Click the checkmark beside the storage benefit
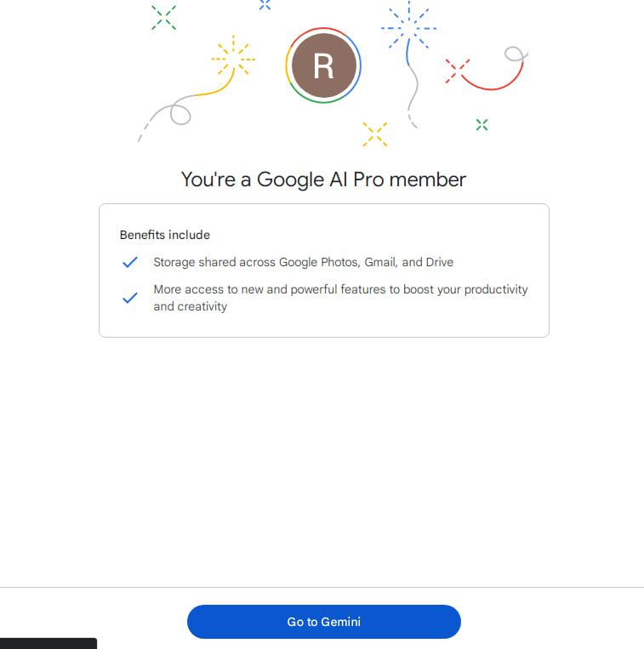Image resolution: width=644 pixels, height=649 pixels. tap(130, 262)
